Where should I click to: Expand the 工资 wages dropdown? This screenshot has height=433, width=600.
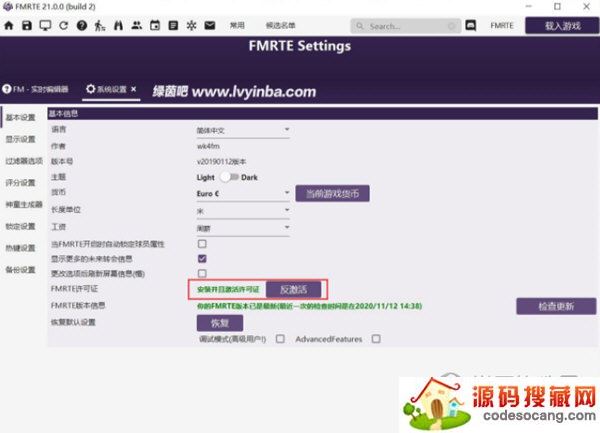[x=243, y=228]
